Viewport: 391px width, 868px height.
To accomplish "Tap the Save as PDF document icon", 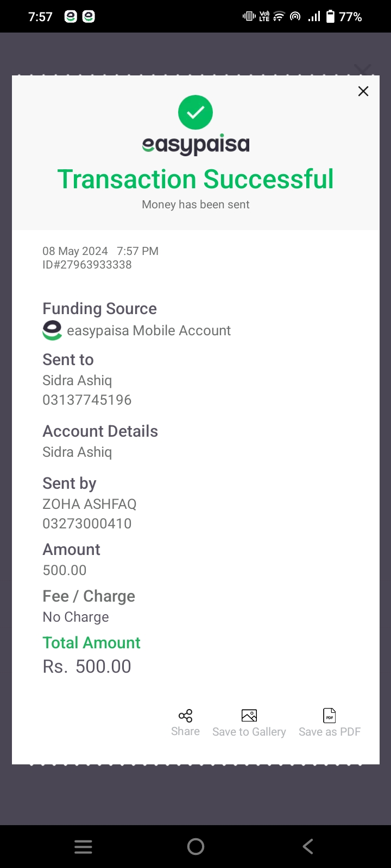I will (x=330, y=716).
